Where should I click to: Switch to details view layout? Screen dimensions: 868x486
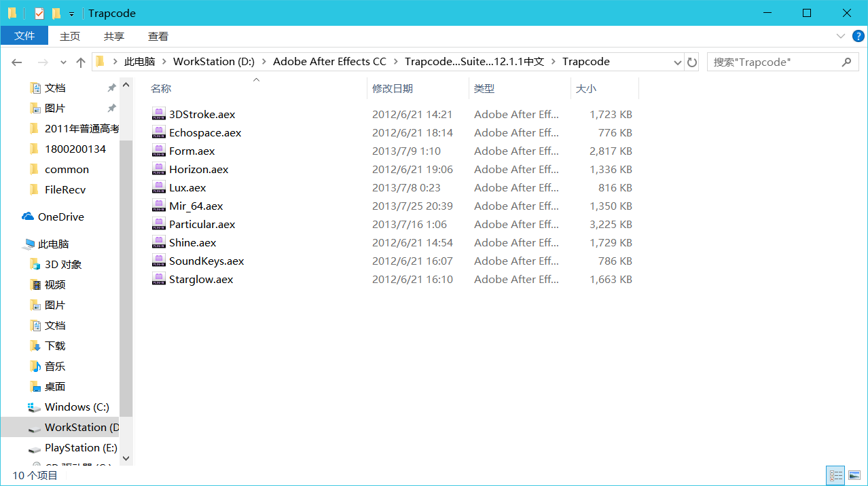coord(836,475)
